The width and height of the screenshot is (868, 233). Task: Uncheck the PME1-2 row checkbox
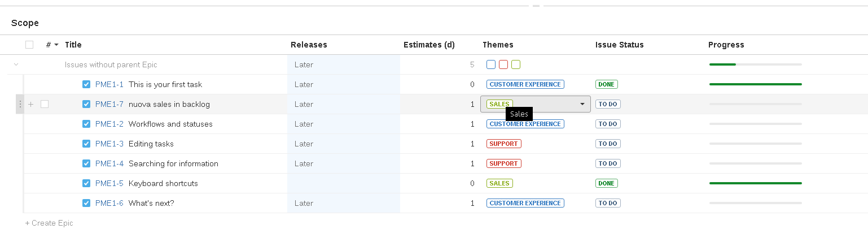click(x=86, y=124)
